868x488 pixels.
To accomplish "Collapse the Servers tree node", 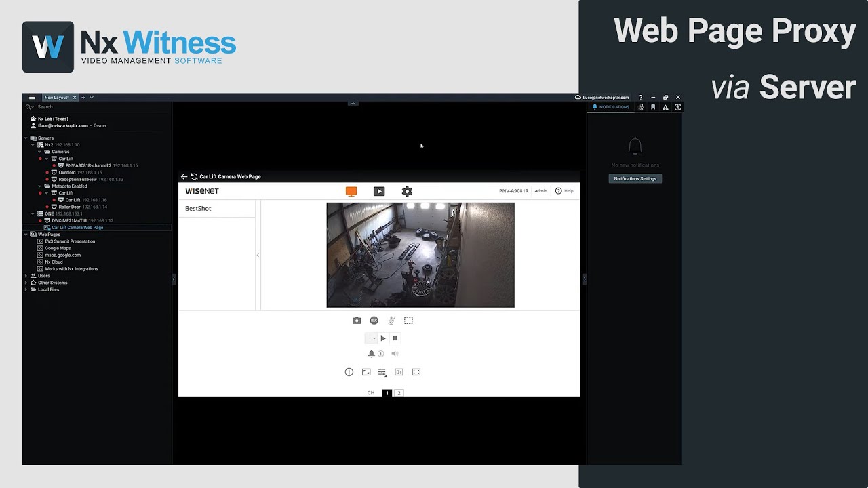I will point(26,138).
